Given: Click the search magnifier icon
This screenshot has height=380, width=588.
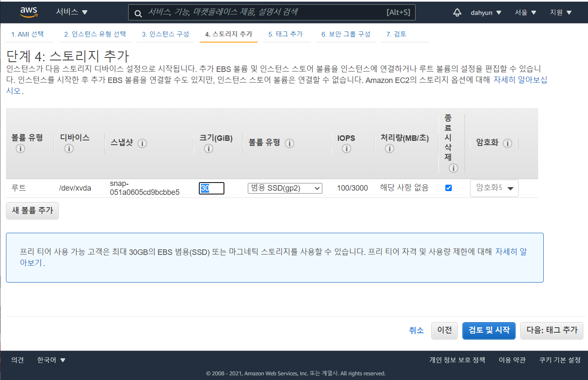Looking at the screenshot, I should click(138, 13).
